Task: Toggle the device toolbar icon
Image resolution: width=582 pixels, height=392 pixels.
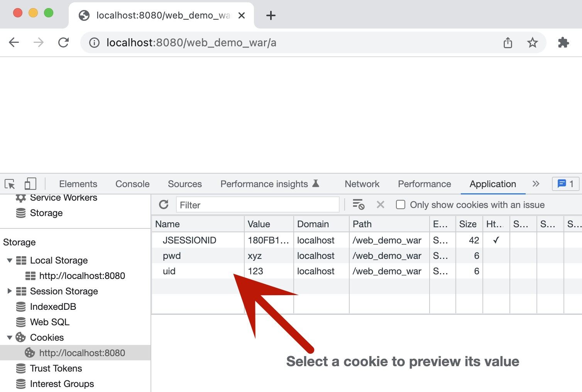Action: [x=30, y=184]
